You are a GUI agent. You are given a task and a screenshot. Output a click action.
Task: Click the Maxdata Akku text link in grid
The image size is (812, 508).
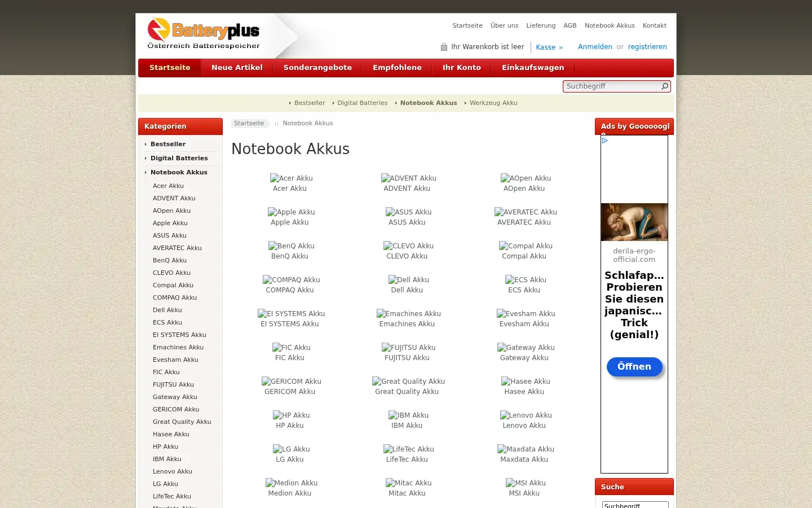(524, 459)
